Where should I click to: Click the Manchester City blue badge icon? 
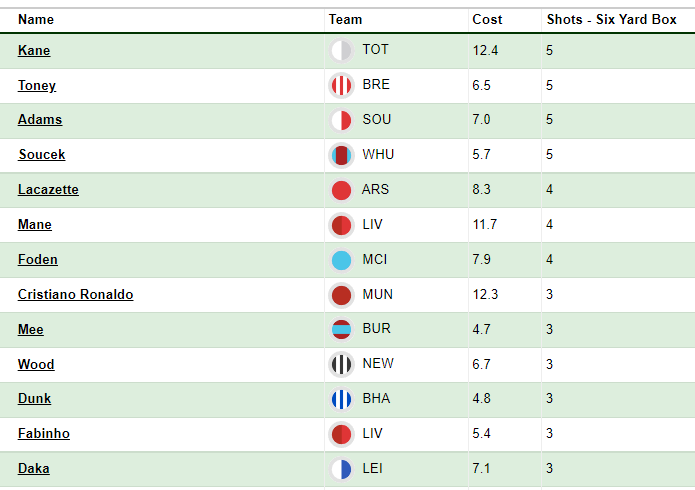tap(341, 260)
